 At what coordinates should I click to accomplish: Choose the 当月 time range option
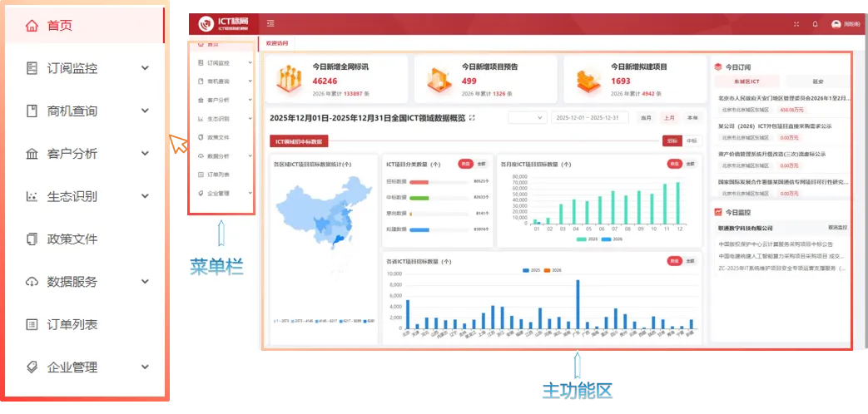[647, 118]
